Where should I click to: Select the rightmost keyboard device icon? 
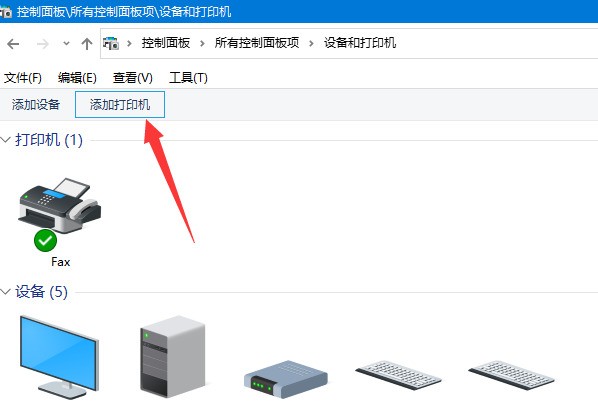(511, 375)
